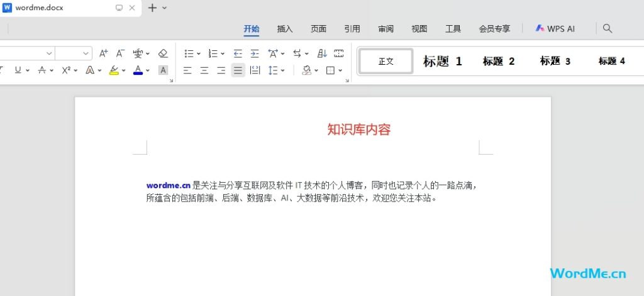
Task: Open the 会员专享 tab
Action: (494, 29)
